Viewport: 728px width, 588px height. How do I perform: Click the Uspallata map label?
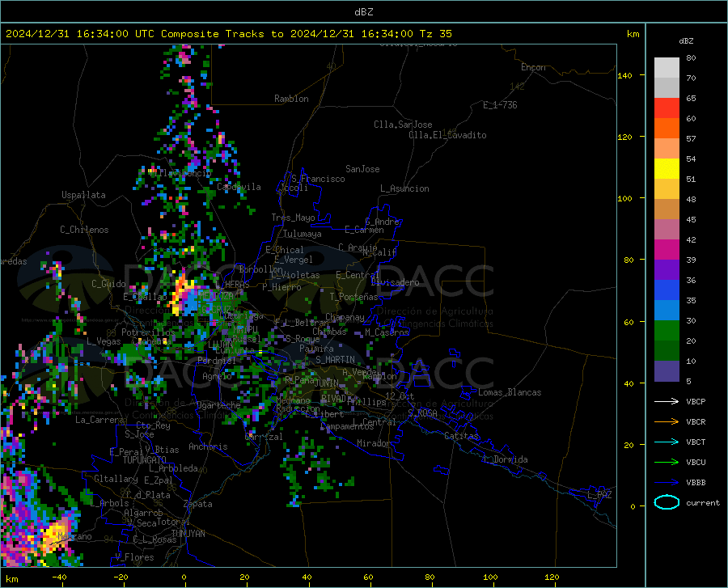pos(83,195)
